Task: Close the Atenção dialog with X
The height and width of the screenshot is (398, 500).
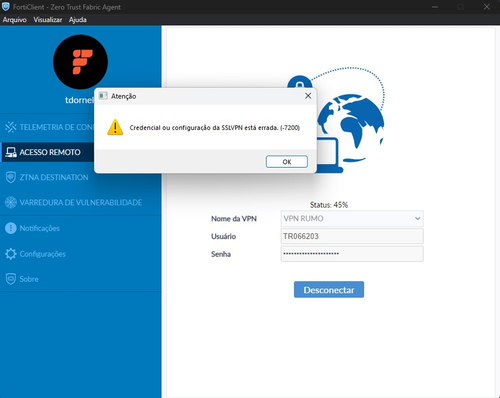Action: click(x=308, y=96)
